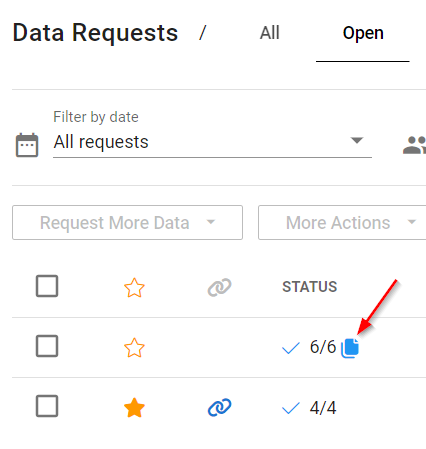Click the gray link icon in the header row

(x=219, y=287)
